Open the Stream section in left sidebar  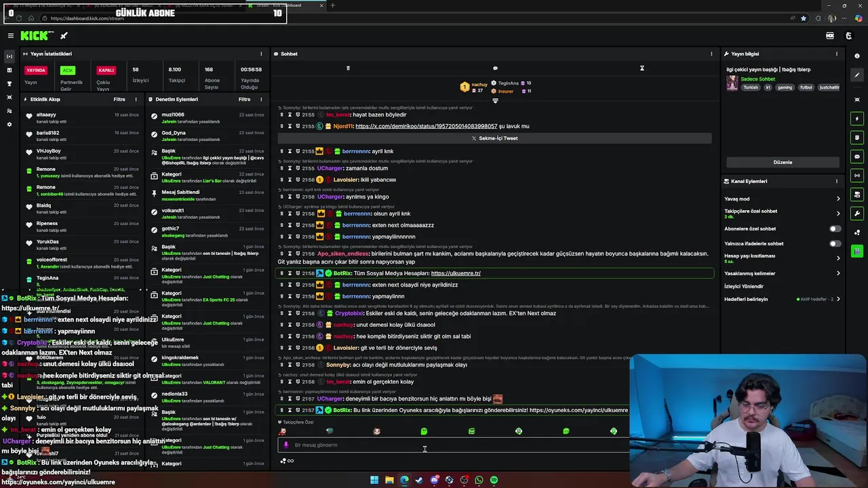click(x=9, y=56)
